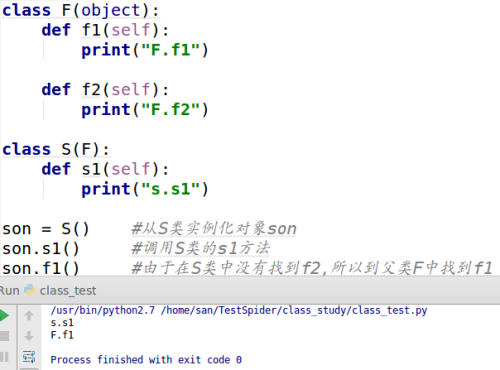Screen dimensions: 500x370
Task: Click the def f2(self) line
Action: point(105,89)
